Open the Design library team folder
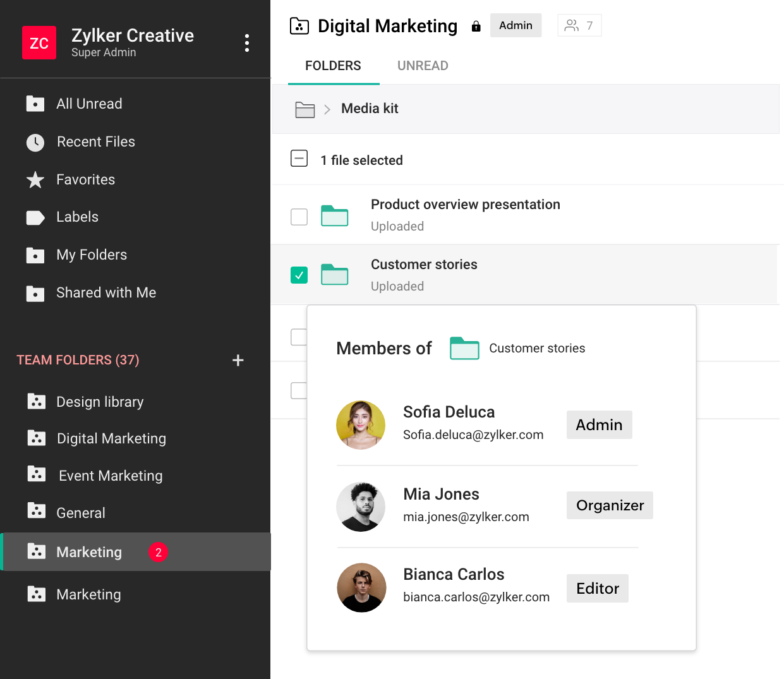Viewport: 784px width, 679px height. [x=100, y=402]
